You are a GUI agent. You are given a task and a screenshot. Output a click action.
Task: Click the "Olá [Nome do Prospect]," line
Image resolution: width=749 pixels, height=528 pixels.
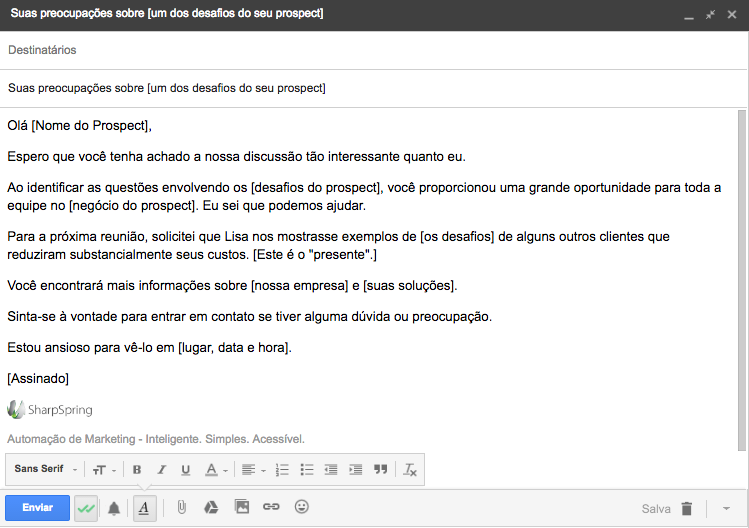(x=79, y=126)
